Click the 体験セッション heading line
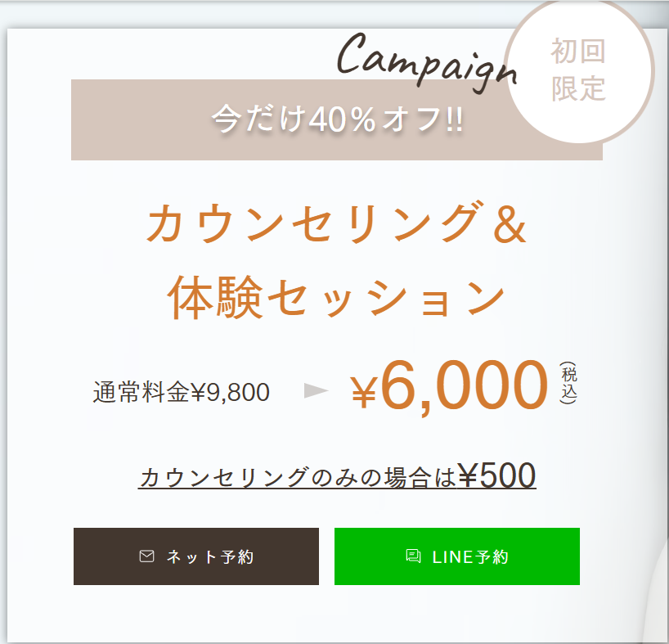 [x=336, y=298]
